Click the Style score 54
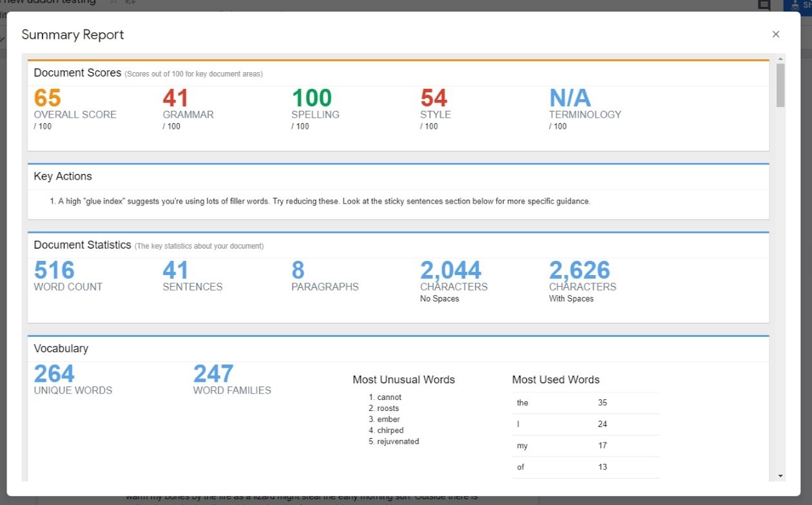 tap(434, 98)
